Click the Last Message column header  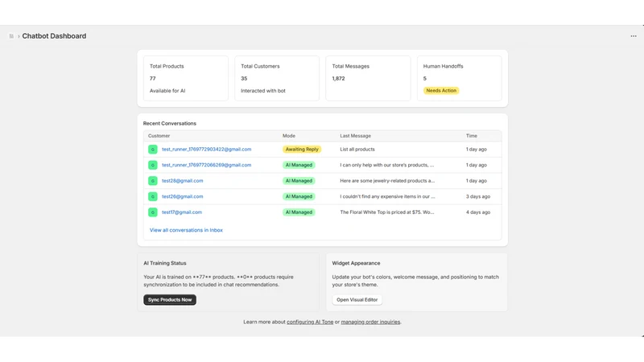pyautogui.click(x=355, y=136)
